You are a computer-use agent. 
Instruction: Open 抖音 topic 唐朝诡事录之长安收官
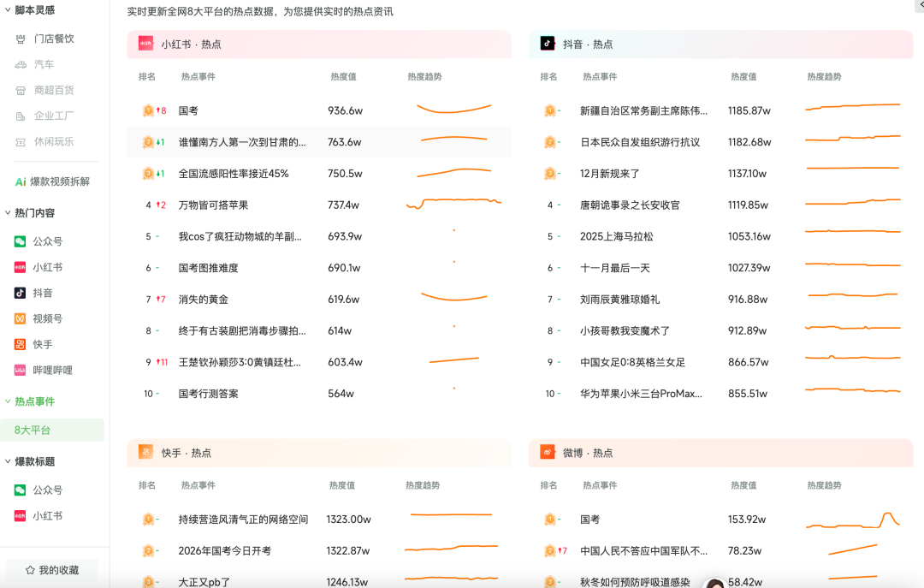coord(630,205)
